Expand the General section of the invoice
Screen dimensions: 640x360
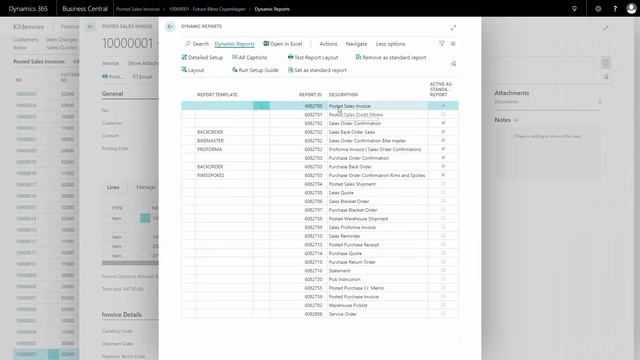(x=112, y=93)
